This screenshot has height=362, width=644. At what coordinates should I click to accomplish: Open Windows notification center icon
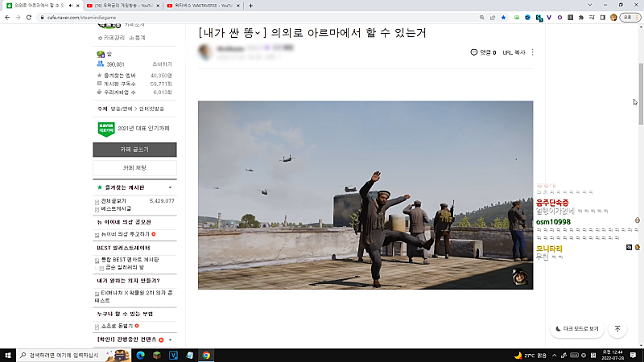click(x=633, y=355)
